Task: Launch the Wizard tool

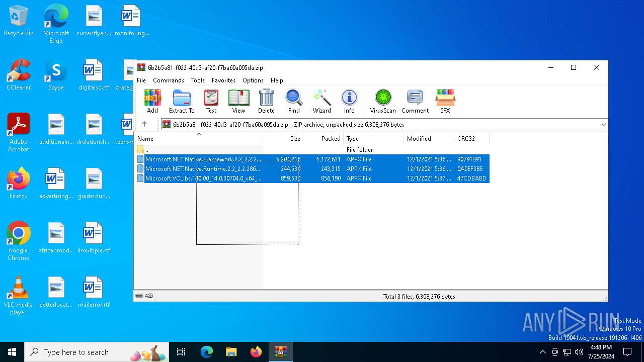Action: point(321,101)
